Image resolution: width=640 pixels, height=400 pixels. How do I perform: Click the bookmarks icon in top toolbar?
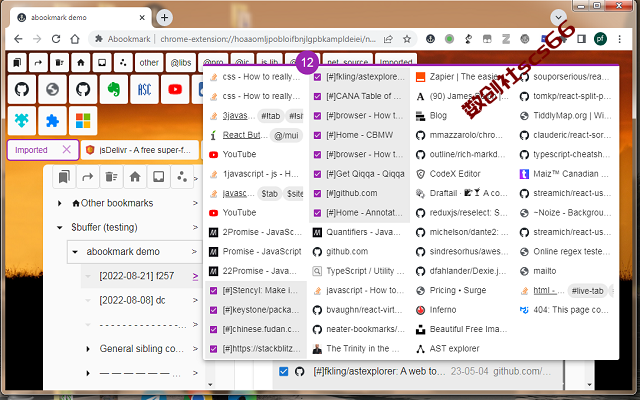coord(17,62)
